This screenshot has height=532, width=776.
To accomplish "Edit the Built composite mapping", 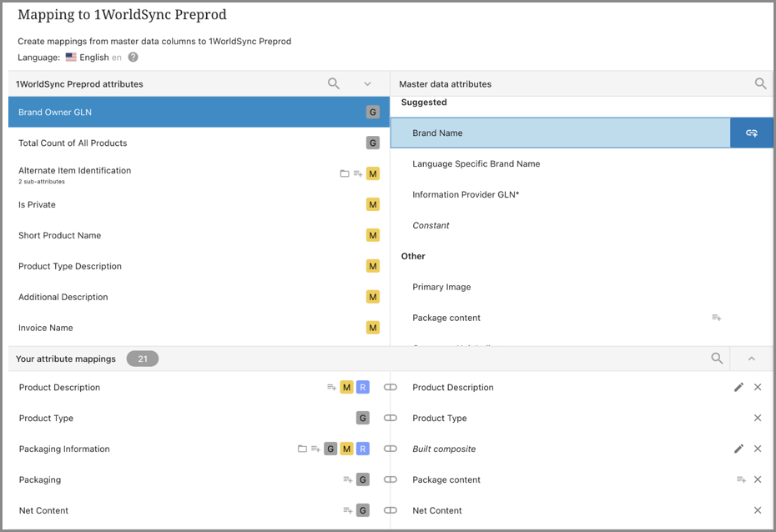I will point(738,449).
